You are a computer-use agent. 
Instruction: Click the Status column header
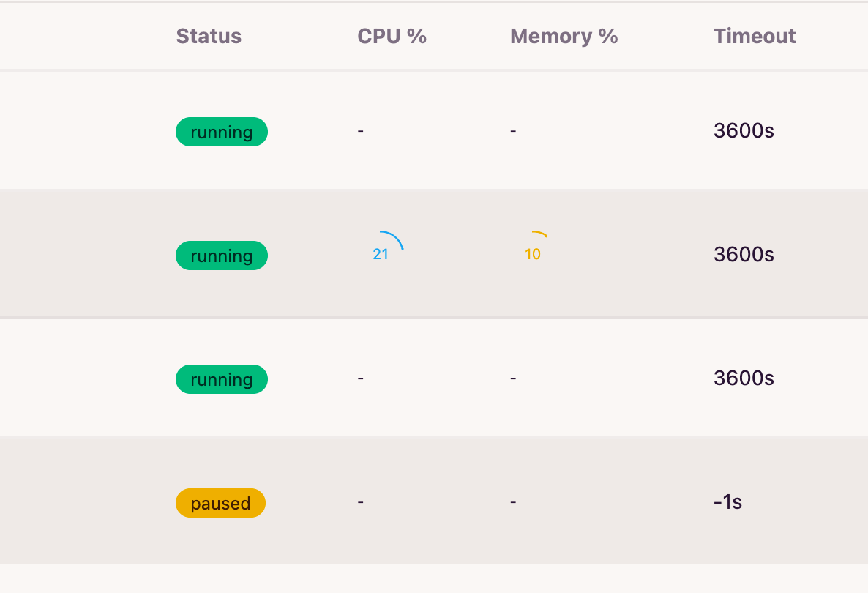(209, 36)
